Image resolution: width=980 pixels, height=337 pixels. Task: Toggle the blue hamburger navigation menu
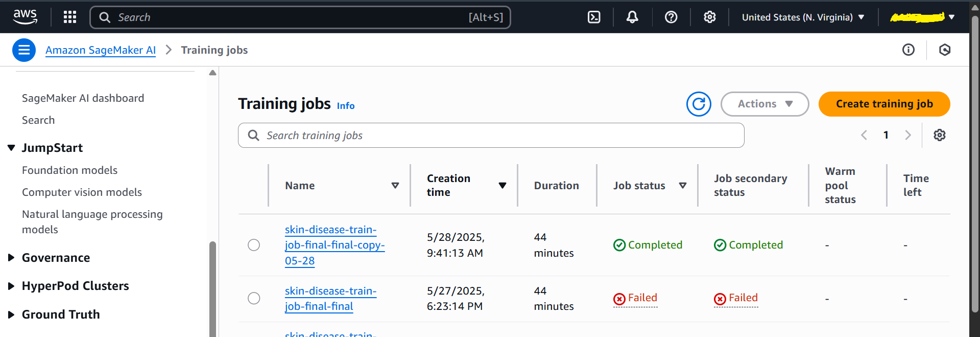24,50
